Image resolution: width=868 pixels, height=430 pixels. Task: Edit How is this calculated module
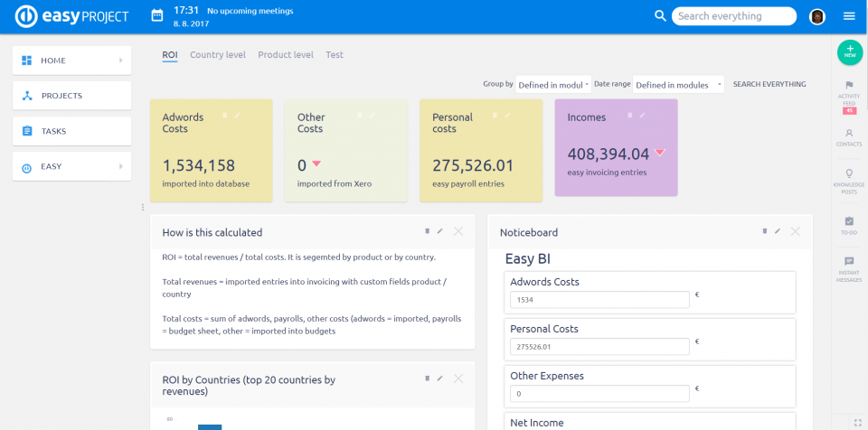[x=440, y=231]
